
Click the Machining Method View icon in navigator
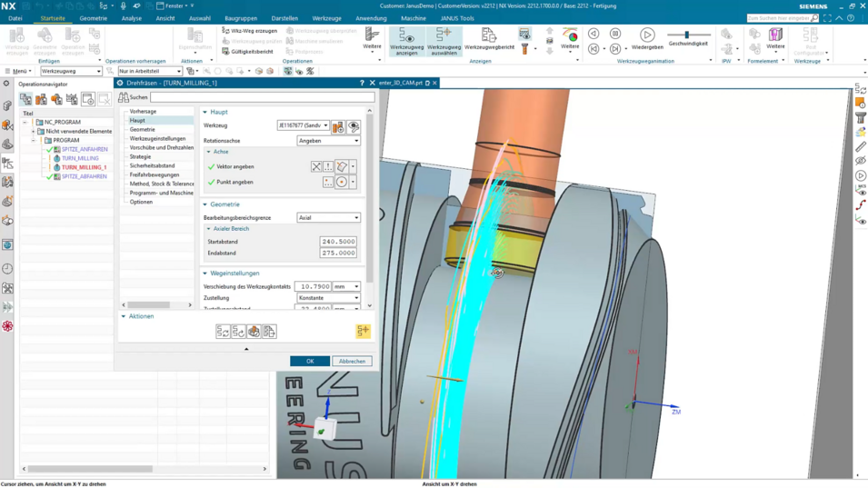coord(72,99)
